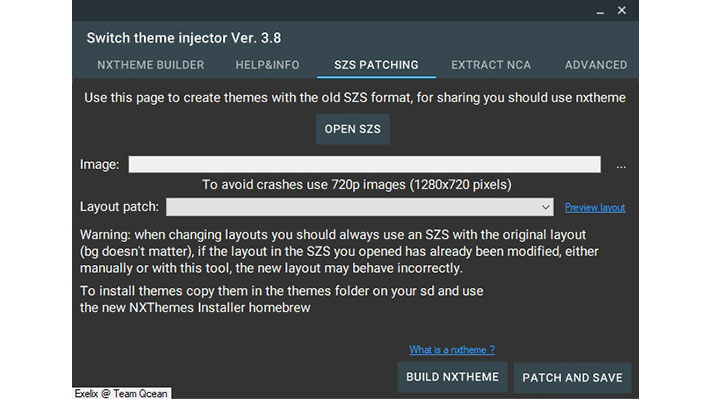This screenshot has width=710, height=399.
Task: Click the 'Image:' label text
Action: tap(100, 164)
